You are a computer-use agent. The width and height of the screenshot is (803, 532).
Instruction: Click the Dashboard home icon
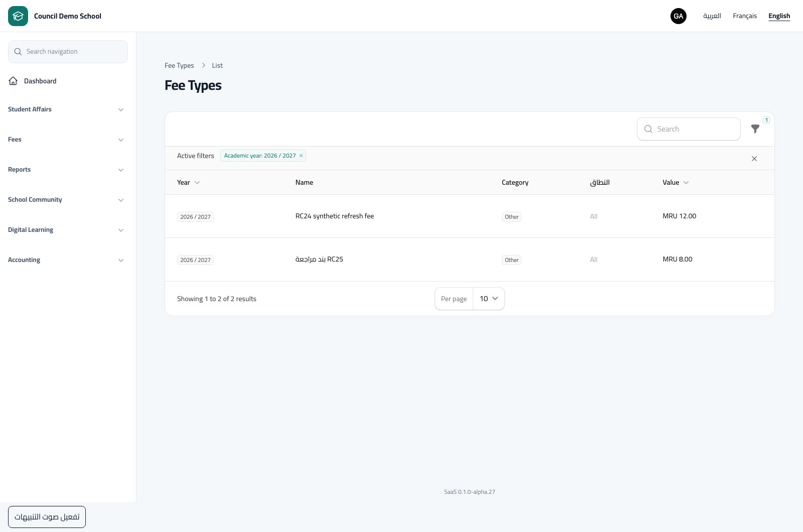tap(14, 81)
